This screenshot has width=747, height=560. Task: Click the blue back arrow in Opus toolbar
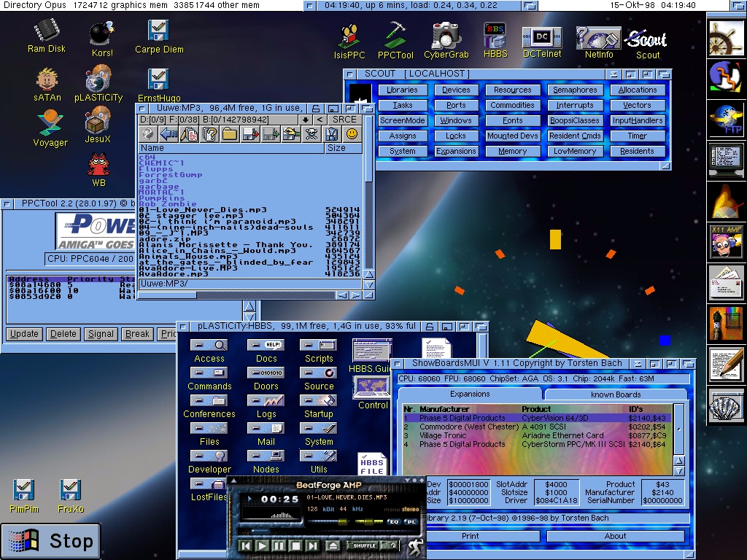click(169, 134)
